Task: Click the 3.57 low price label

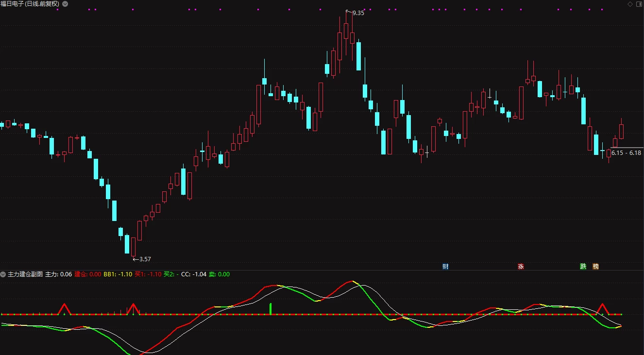Action: 145,259
